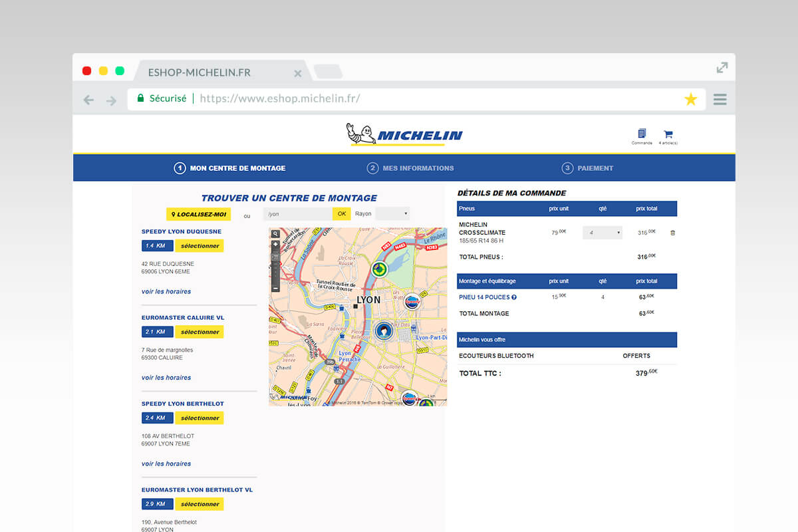Click the TOTAL TTC label
Screen dimensions: 798x532
pos(480,374)
